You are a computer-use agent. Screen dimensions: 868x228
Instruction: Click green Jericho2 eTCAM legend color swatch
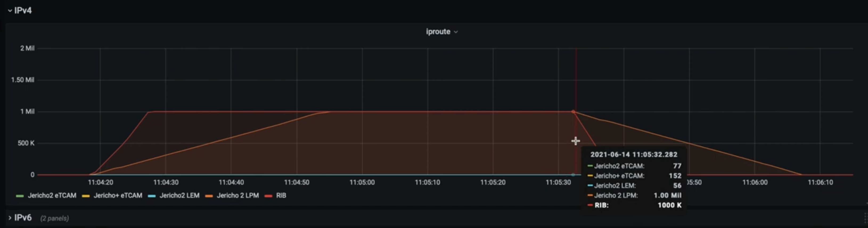click(20, 196)
